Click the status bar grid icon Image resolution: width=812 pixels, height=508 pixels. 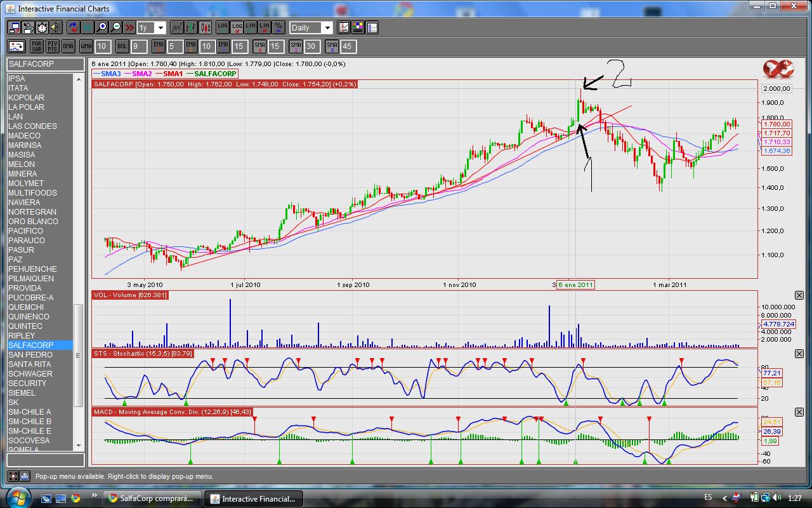pos(13,476)
